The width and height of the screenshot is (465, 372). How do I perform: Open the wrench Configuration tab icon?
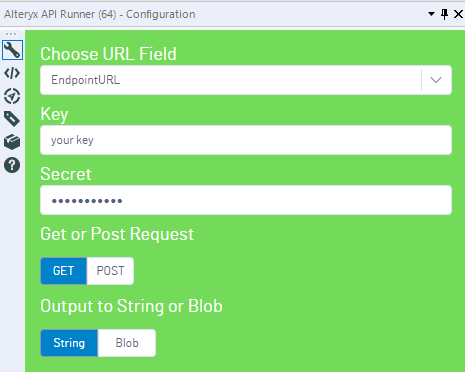click(12, 50)
